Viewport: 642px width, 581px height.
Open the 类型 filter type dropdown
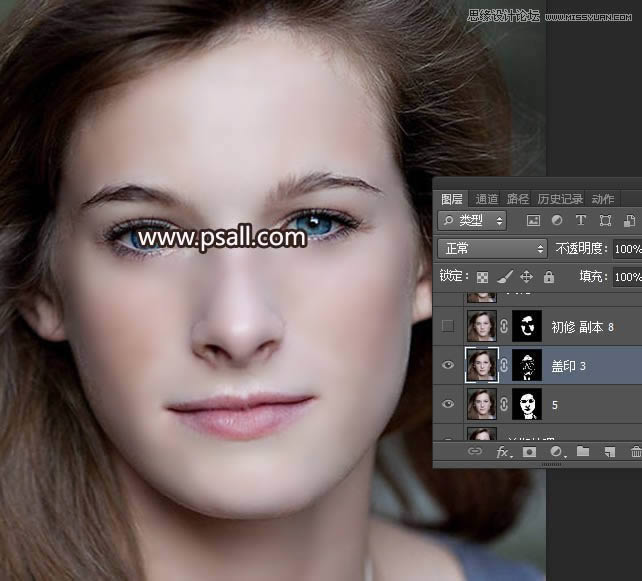pyautogui.click(x=472, y=220)
